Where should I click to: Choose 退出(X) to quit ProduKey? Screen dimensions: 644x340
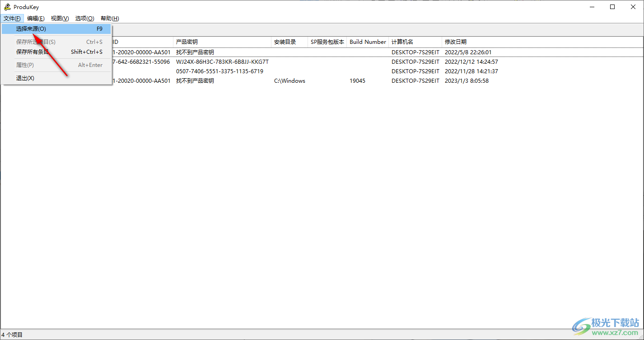[56, 78]
